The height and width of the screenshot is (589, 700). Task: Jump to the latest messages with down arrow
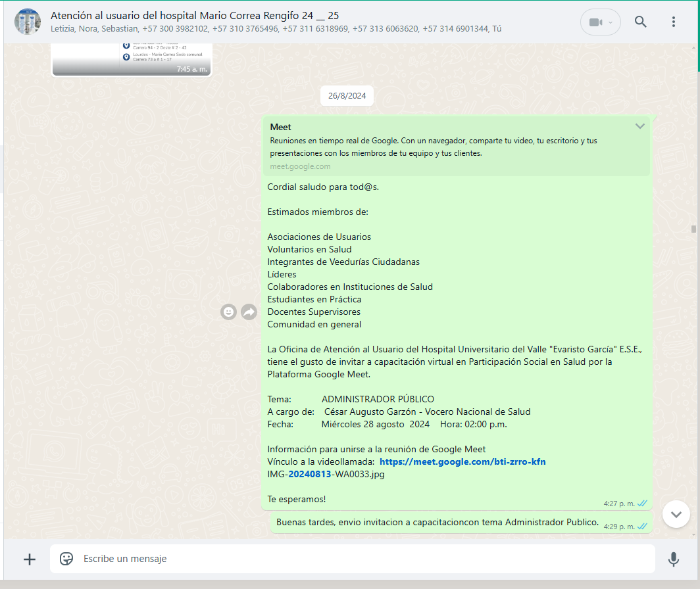[x=676, y=515]
